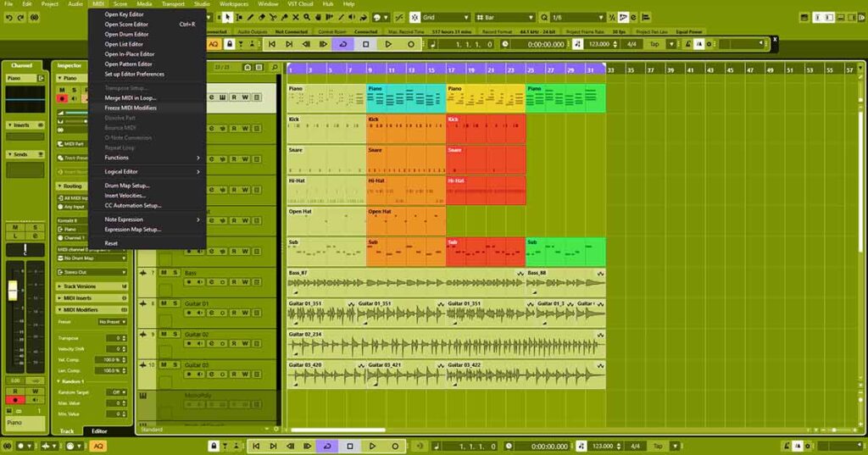Select the Split scissors tool
Image resolution: width=868 pixels, height=455 pixels.
(273, 18)
